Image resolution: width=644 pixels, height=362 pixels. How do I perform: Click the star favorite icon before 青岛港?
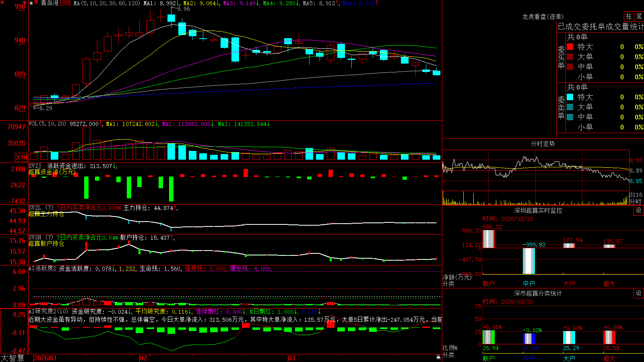[x=31, y=3]
